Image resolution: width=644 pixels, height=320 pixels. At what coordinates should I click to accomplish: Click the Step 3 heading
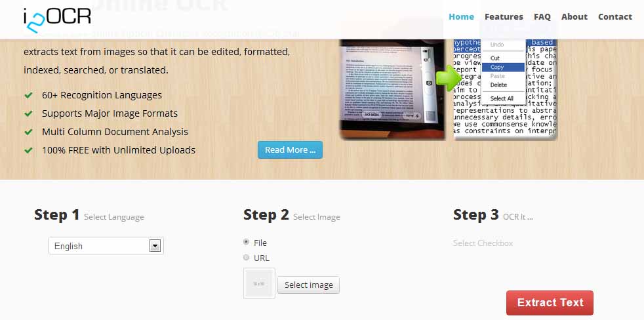476,214
